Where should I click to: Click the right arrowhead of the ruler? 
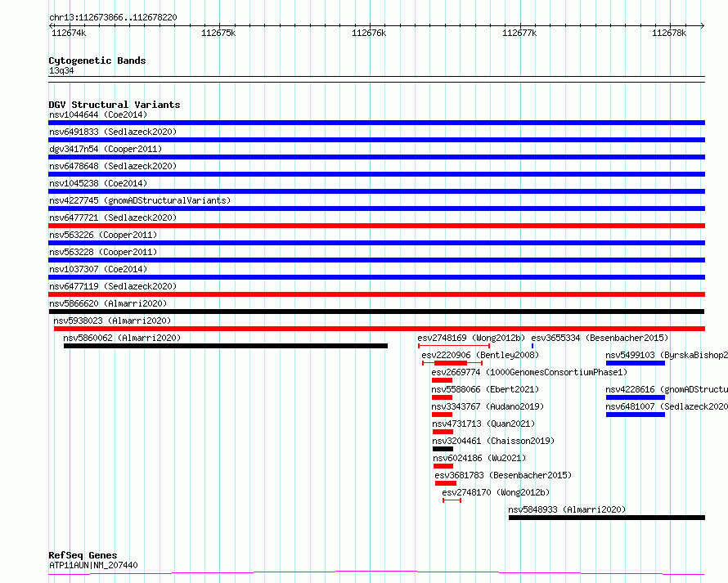(x=703, y=26)
